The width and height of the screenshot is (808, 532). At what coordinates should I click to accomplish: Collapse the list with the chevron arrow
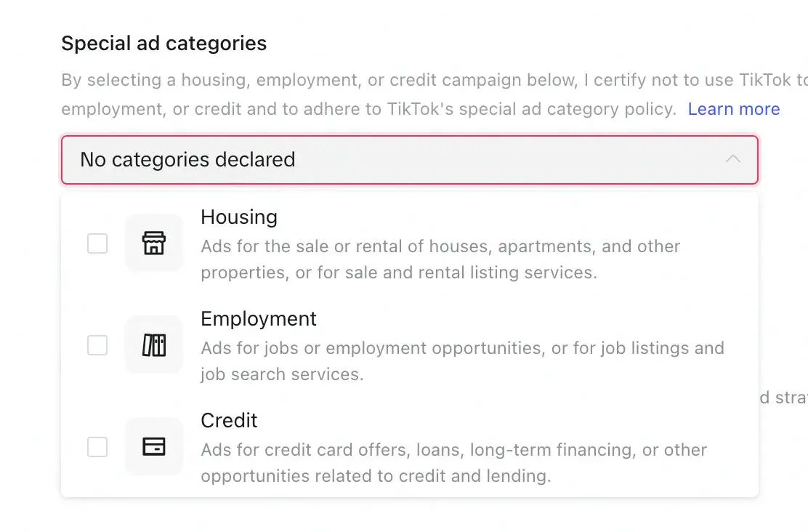pos(732,159)
